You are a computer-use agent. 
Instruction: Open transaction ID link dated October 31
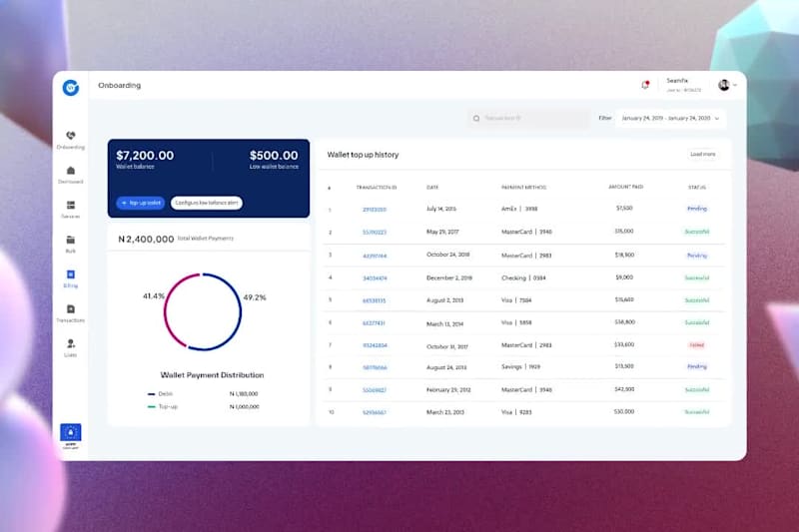tap(375, 345)
